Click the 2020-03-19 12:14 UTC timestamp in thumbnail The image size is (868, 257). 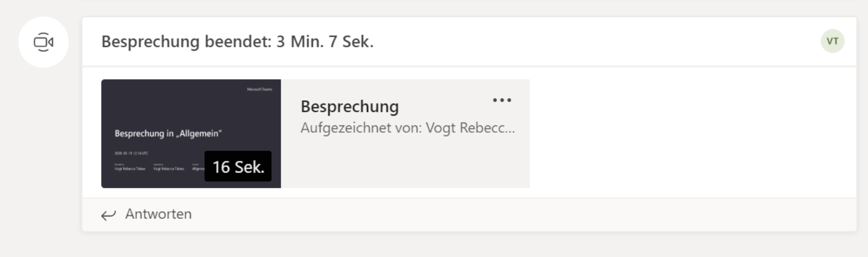click(131, 154)
